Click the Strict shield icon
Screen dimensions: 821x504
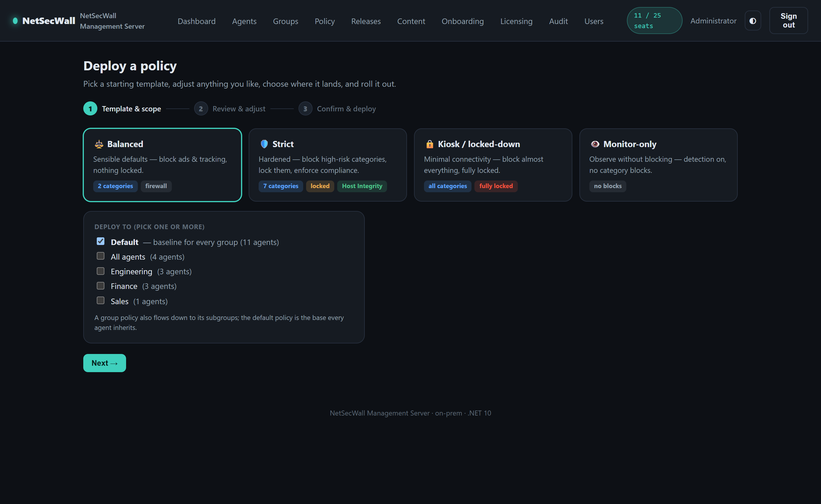tap(264, 144)
